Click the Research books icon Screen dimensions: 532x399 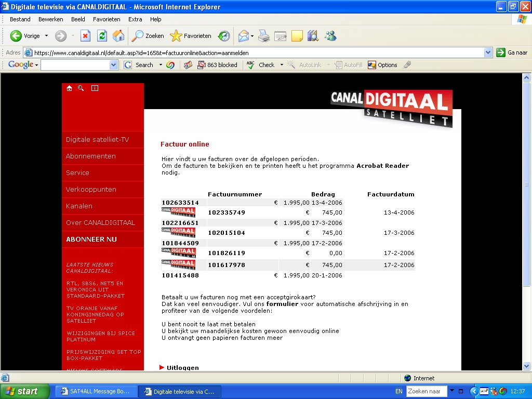tap(313, 36)
